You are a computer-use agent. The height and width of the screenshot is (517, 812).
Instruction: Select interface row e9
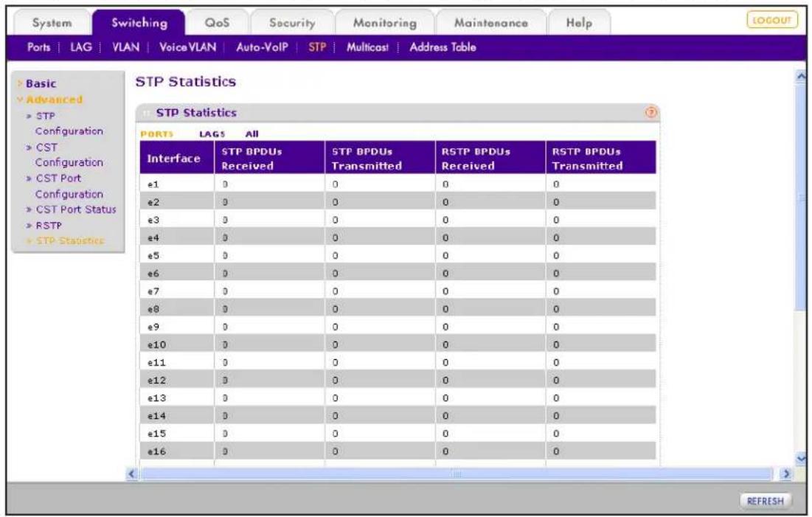(398, 327)
